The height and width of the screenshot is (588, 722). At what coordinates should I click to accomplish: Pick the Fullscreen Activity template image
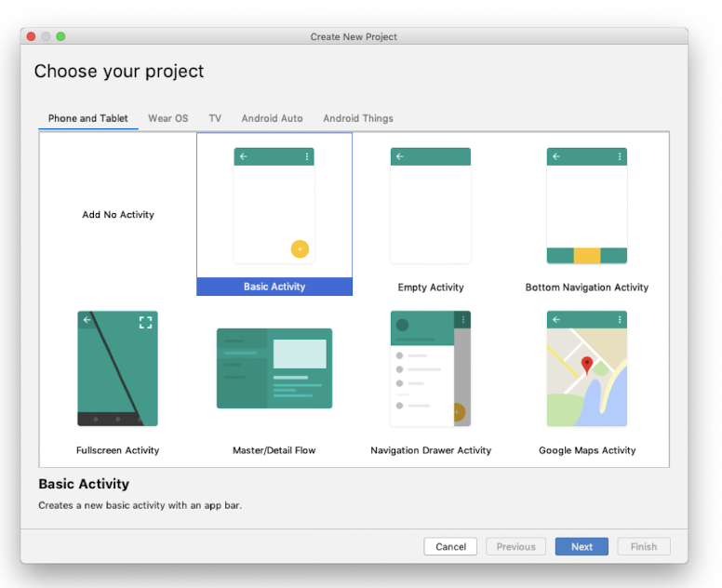point(117,368)
